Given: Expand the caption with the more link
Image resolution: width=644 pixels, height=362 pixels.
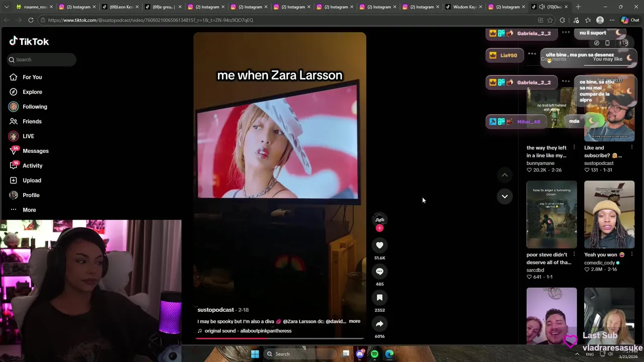Looking at the screenshot, I should (x=355, y=321).
